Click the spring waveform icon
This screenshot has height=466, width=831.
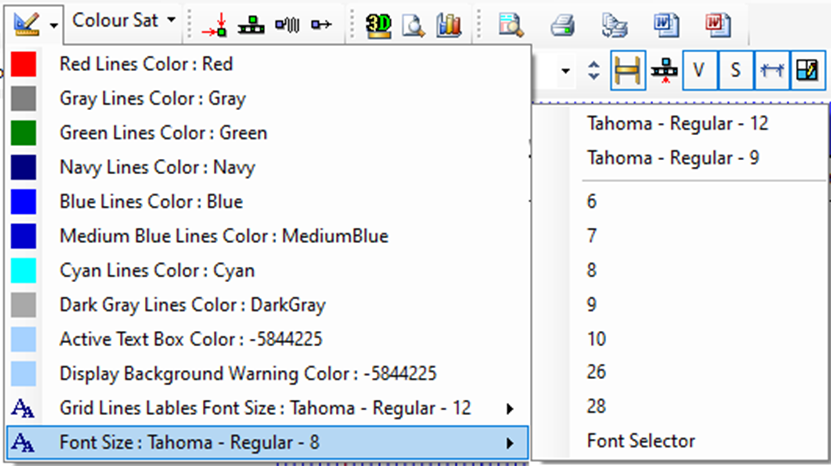click(x=287, y=24)
